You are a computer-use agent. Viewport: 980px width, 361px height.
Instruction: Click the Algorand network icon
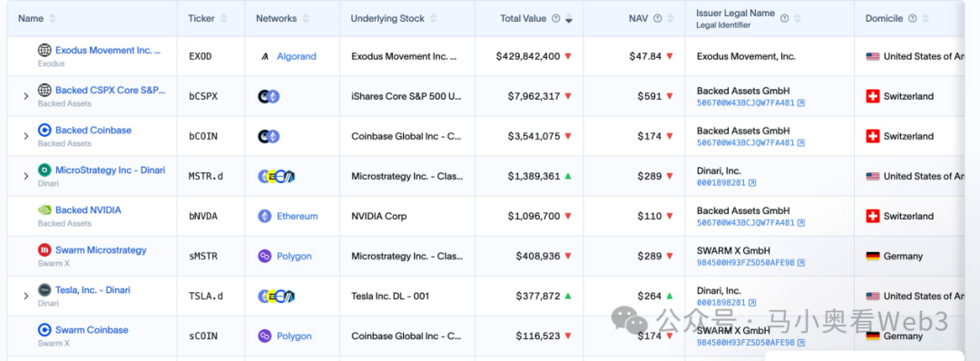[x=265, y=56]
